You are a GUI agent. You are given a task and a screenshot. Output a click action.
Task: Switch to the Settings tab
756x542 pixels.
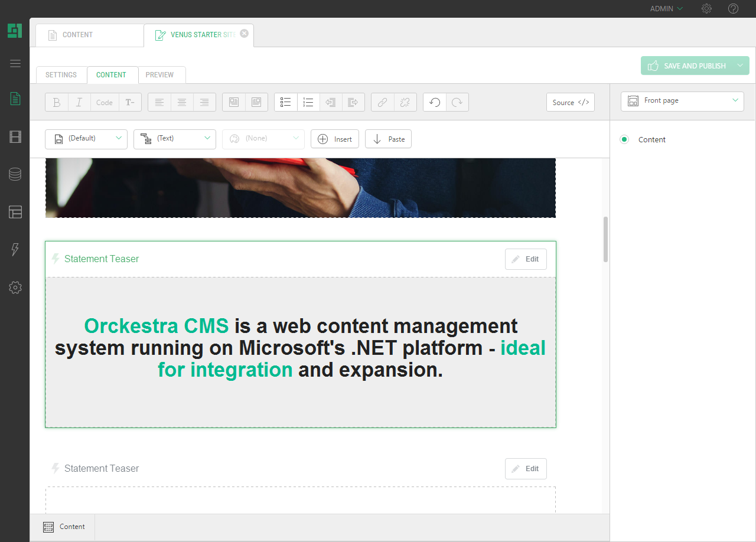61,75
